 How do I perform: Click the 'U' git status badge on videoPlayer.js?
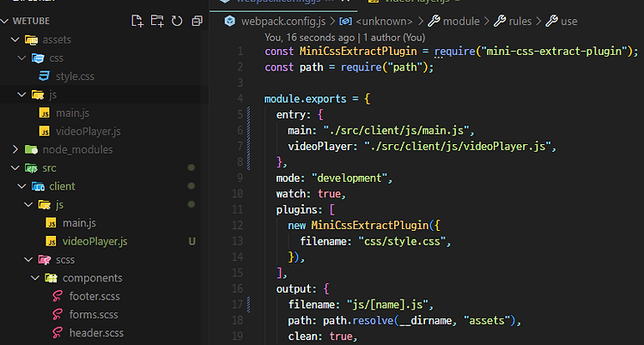(x=191, y=241)
